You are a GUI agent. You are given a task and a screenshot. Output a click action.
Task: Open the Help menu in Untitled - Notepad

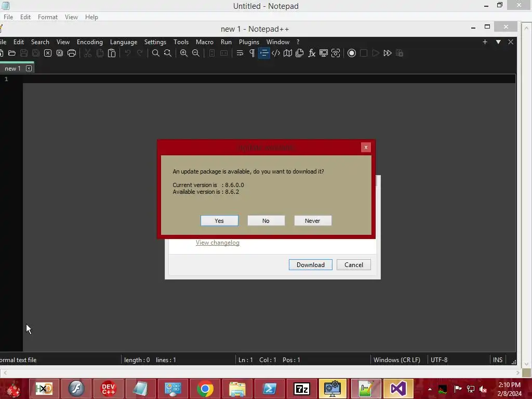(91, 17)
